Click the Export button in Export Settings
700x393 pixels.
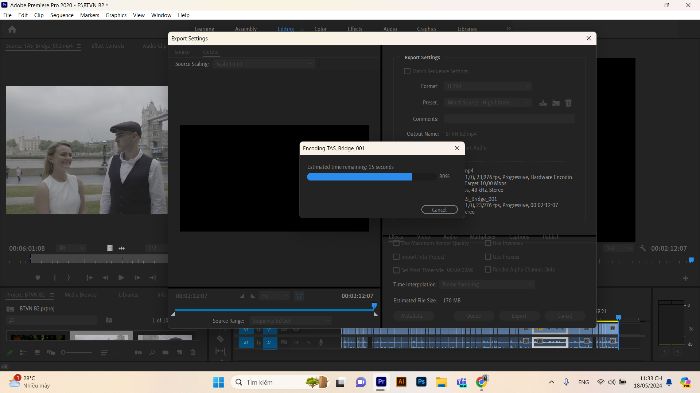pyautogui.click(x=519, y=316)
